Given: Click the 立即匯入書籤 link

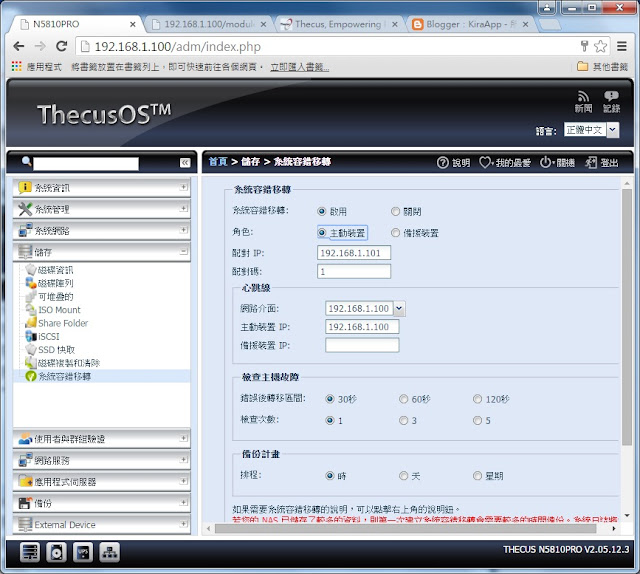Looking at the screenshot, I should [299, 67].
